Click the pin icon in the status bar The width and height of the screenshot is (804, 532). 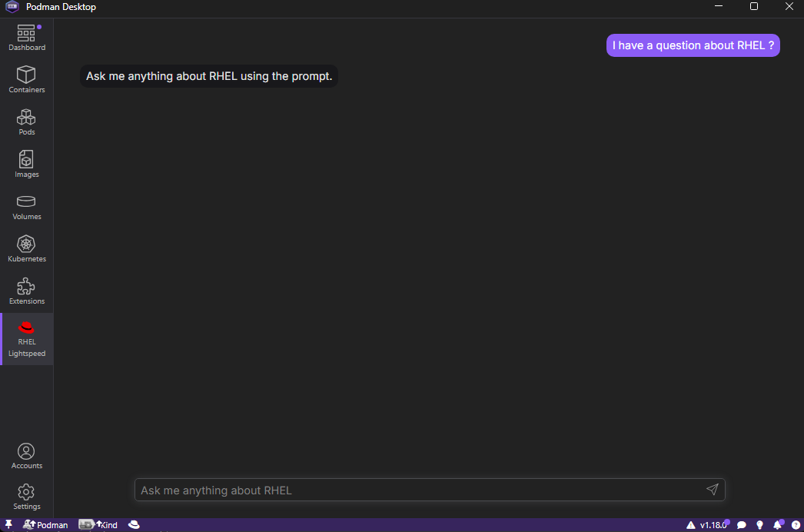8,525
